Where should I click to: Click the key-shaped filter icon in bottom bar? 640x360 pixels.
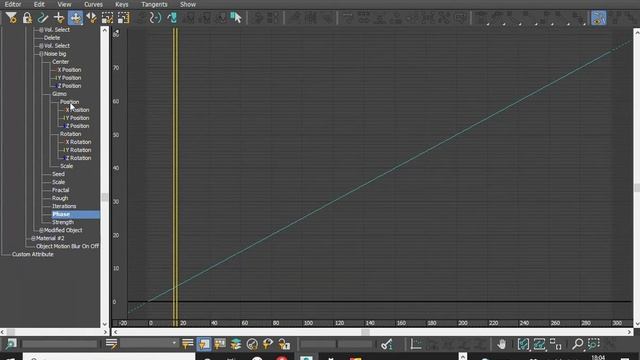coord(268,344)
